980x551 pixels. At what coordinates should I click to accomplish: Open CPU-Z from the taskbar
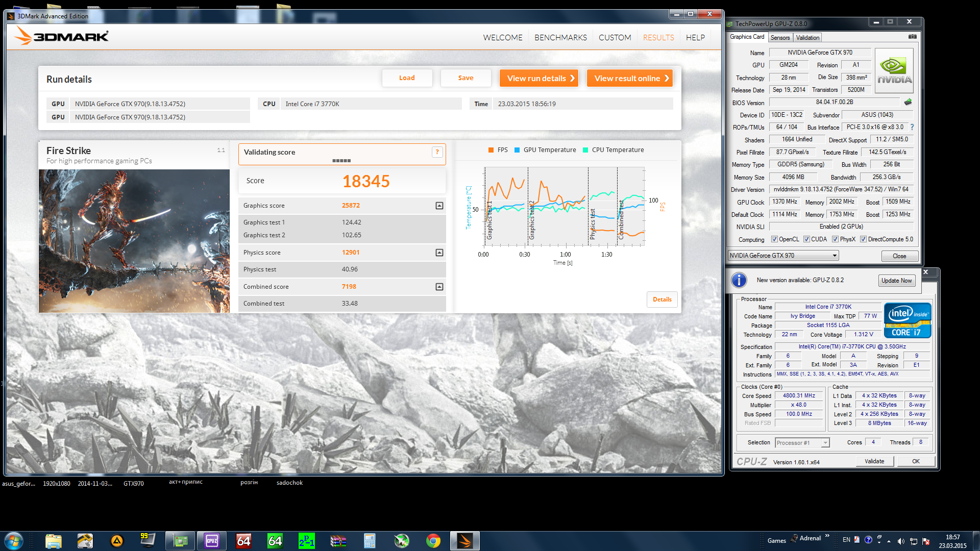(211, 541)
